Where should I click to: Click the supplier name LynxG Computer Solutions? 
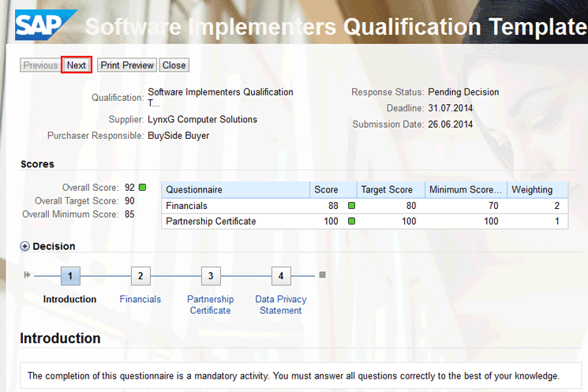(x=203, y=120)
